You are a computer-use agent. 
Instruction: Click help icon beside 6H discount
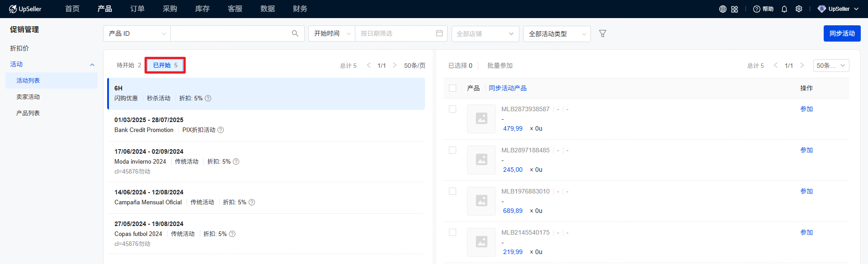tap(208, 98)
